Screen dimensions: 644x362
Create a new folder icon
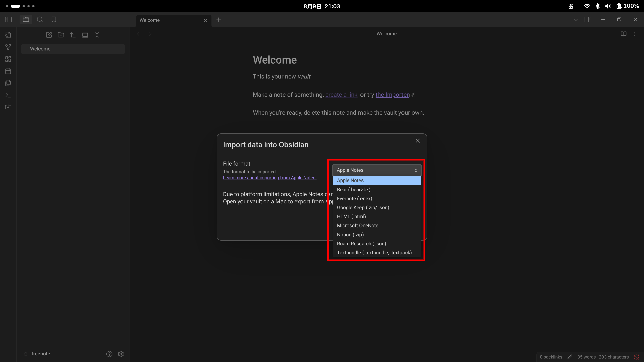pos(61,35)
